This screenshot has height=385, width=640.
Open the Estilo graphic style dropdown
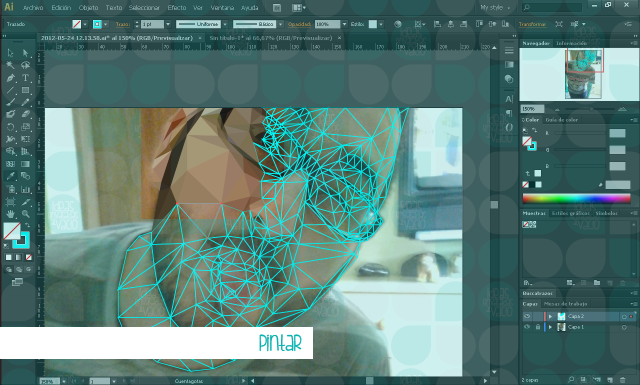coord(381,24)
